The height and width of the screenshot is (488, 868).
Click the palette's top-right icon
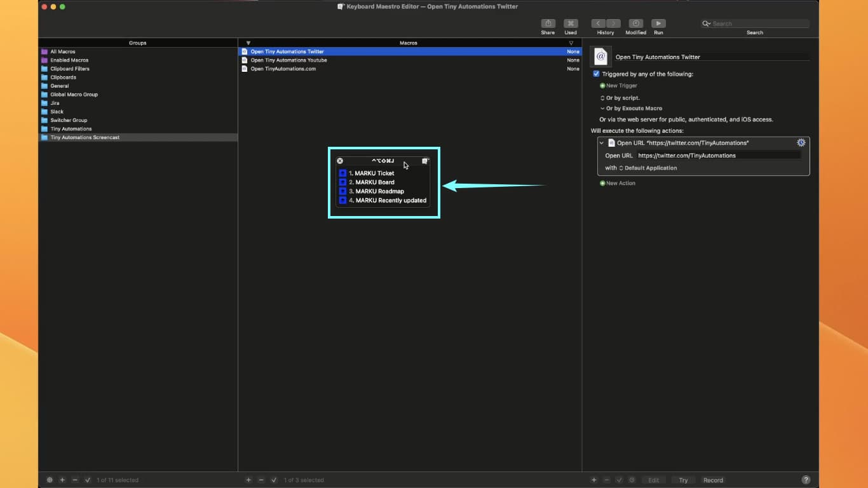[x=425, y=161]
